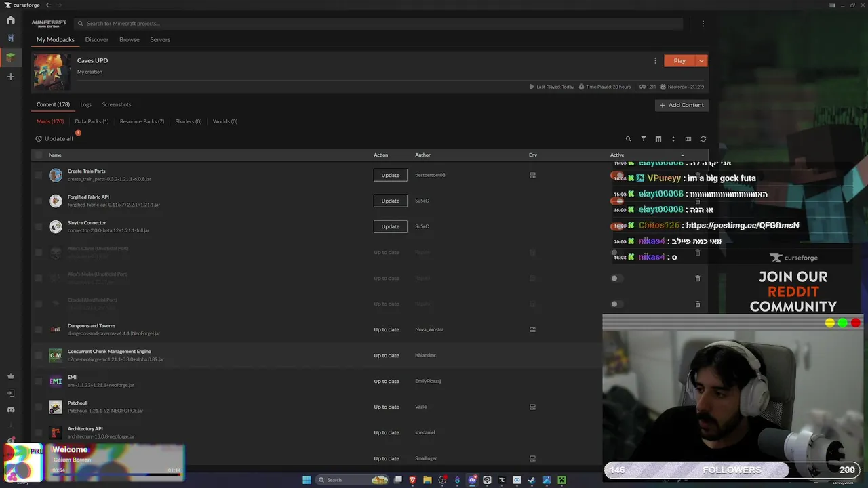Check the Forgified Fabric API checkbox

(x=39, y=201)
